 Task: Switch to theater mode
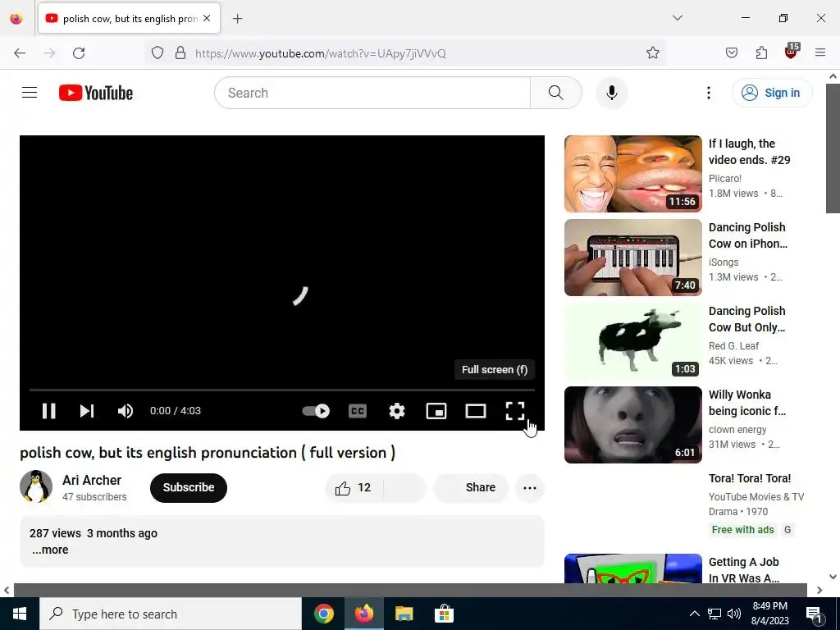pyautogui.click(x=476, y=411)
